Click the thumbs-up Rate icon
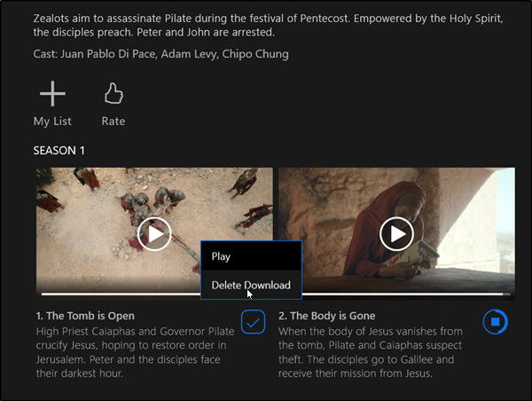 point(113,94)
